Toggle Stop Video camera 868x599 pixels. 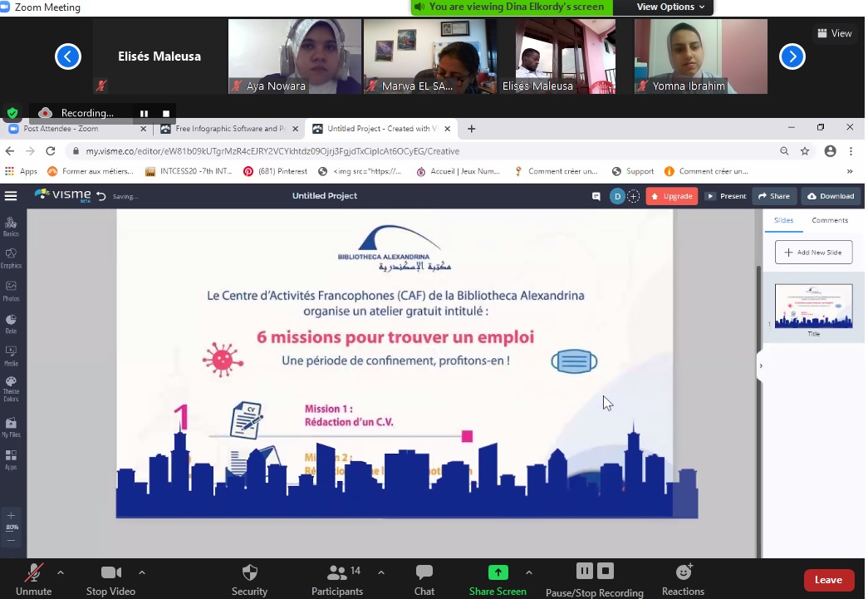(110, 573)
